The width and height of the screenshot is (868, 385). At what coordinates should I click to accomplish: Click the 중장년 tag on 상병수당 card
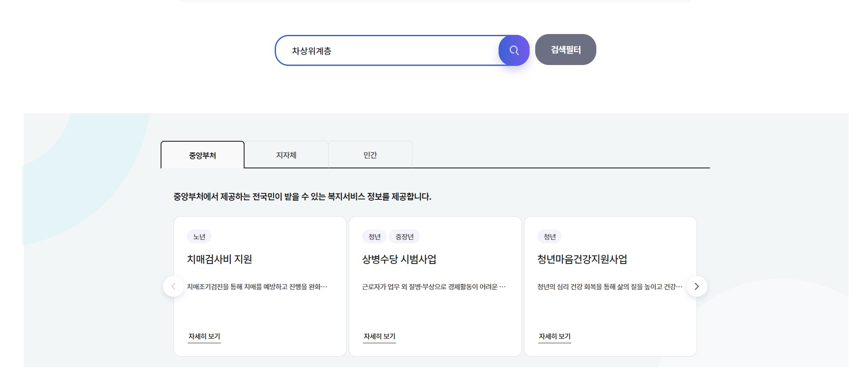point(404,237)
